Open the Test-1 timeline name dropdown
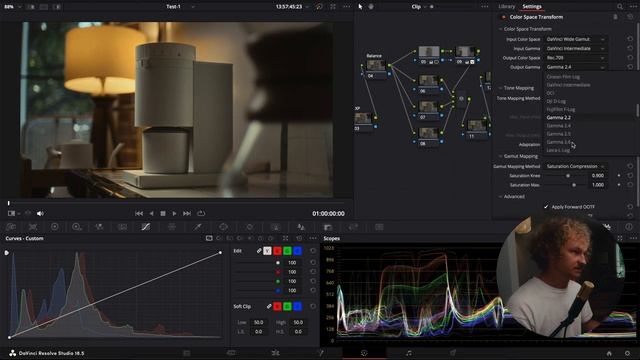640x360 pixels. coord(193,7)
